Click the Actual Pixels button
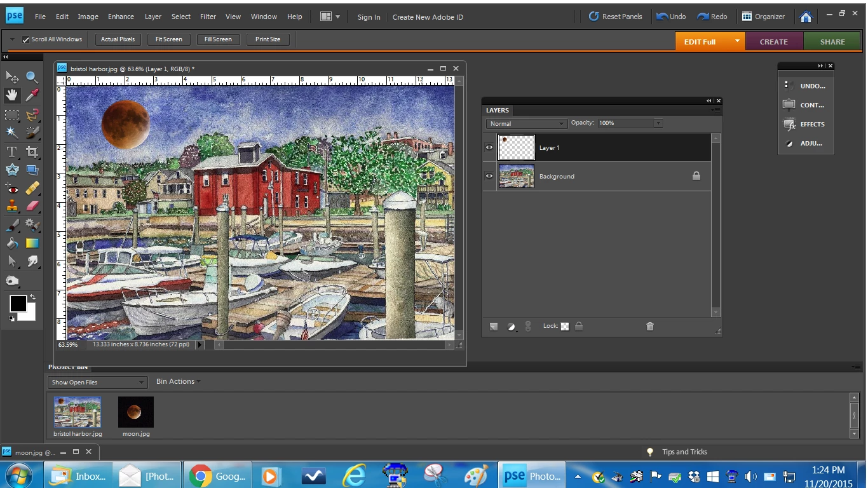Screen dimensions: 868x488 click(x=118, y=39)
